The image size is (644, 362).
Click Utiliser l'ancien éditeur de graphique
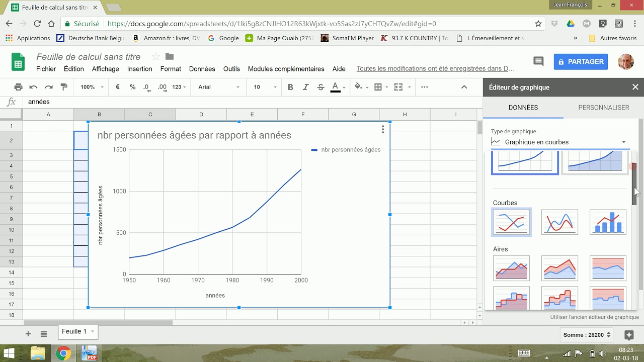tap(595, 317)
